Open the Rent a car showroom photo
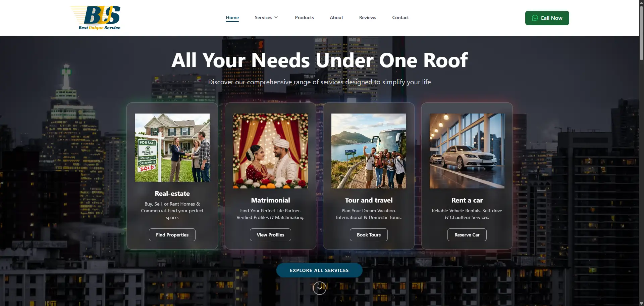 click(x=467, y=151)
